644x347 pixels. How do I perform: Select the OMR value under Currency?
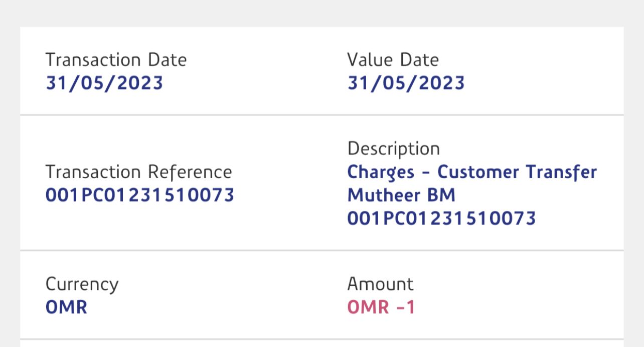coord(66,307)
